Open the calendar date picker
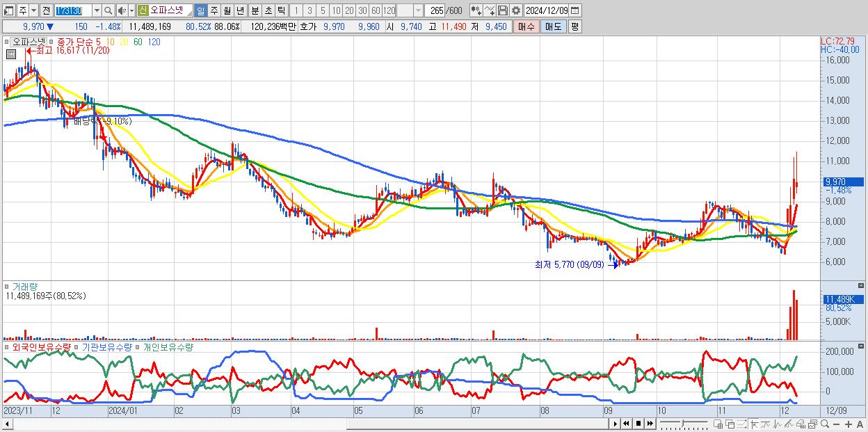 [x=575, y=10]
